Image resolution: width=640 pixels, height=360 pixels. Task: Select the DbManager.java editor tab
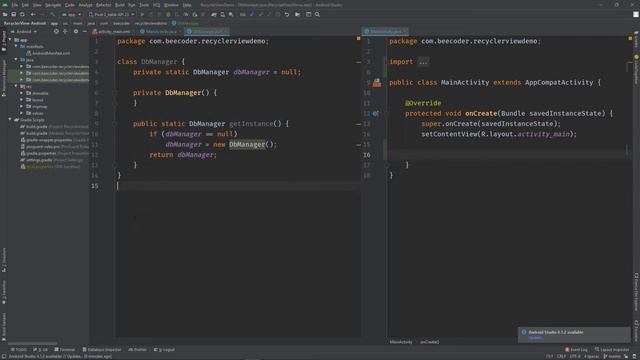click(x=207, y=31)
